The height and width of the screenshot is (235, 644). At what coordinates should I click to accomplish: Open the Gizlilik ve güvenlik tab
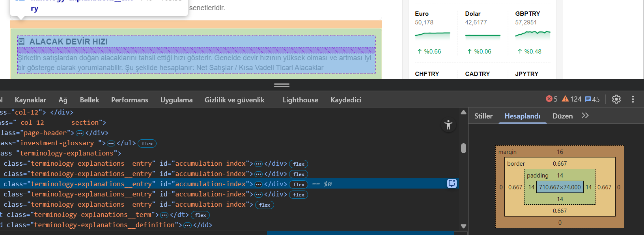235,100
